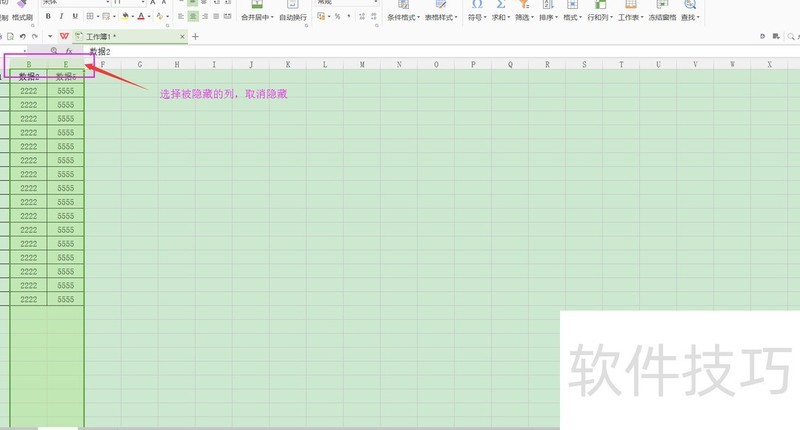Select column E header

tap(66, 65)
